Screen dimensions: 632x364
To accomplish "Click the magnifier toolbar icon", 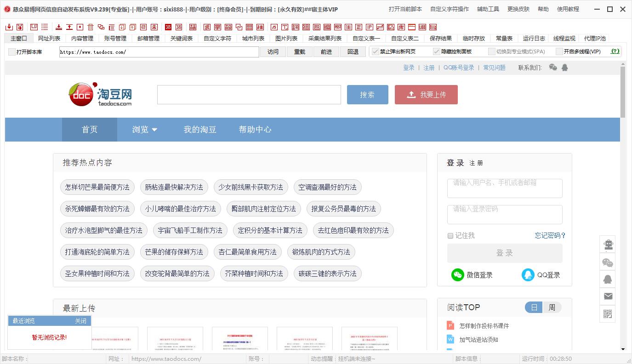I will point(391,27).
